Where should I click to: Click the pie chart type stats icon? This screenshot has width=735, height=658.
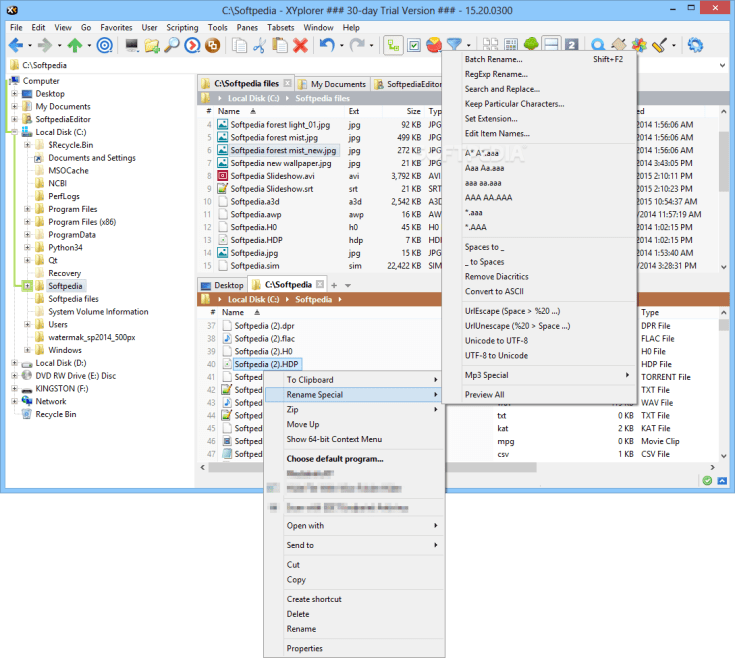(x=434, y=45)
